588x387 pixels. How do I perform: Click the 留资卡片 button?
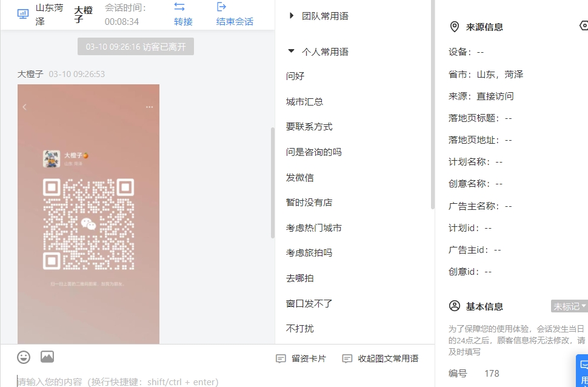[x=301, y=359]
